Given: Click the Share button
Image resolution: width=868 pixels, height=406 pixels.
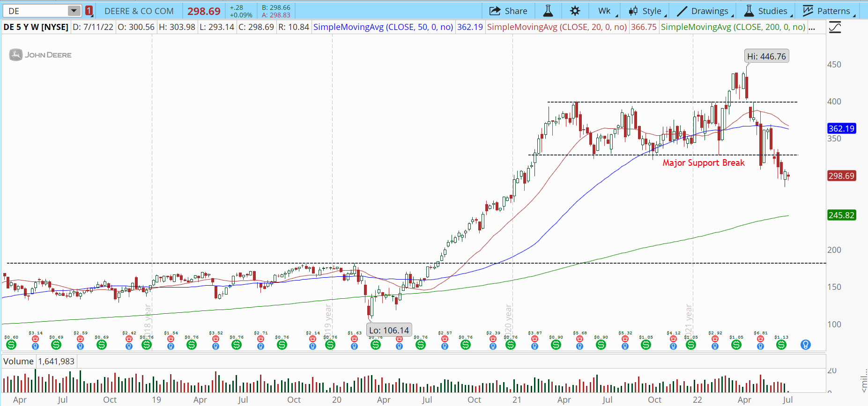Looking at the screenshot, I should click(508, 11).
